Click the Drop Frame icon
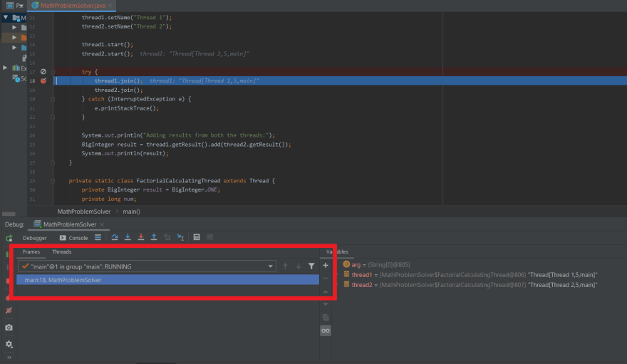 [167, 237]
